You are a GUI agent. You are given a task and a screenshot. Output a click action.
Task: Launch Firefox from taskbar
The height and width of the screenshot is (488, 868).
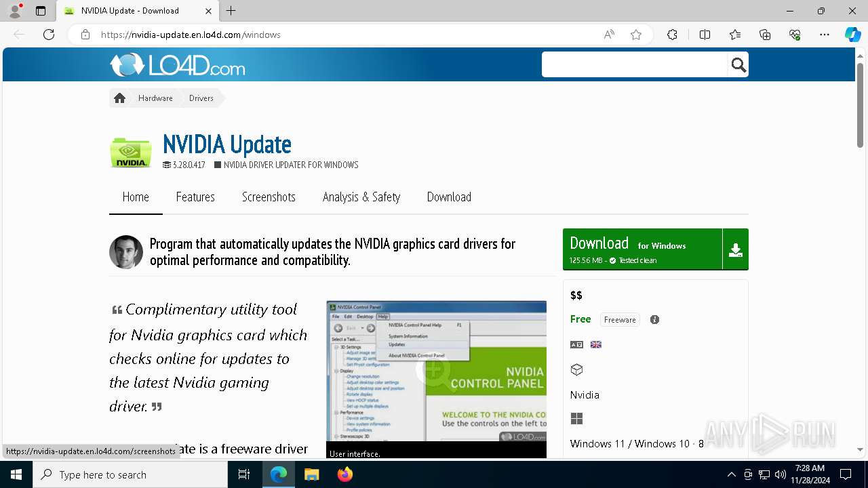(345, 474)
